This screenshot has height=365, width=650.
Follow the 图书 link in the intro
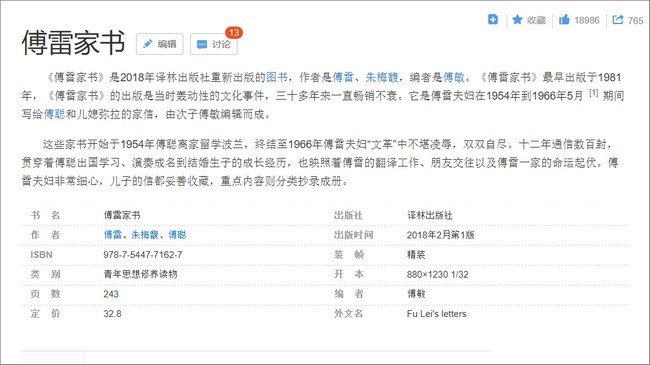[x=276, y=77]
